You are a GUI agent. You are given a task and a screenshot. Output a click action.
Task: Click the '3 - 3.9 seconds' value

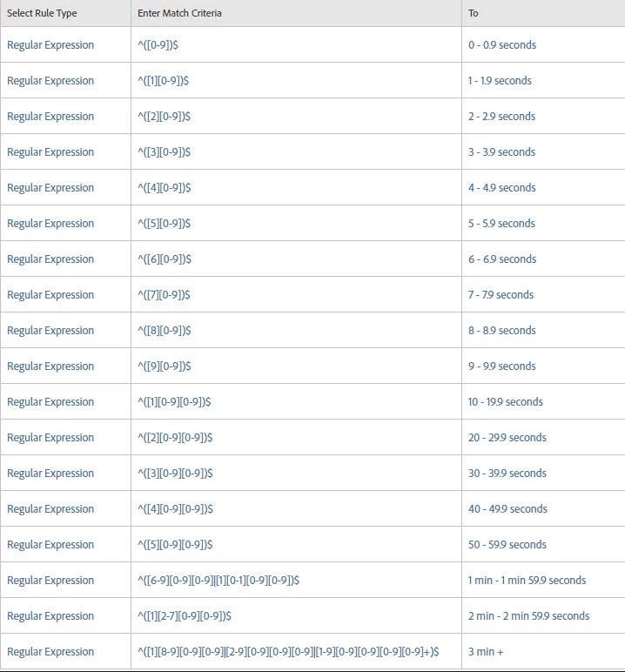click(501, 151)
